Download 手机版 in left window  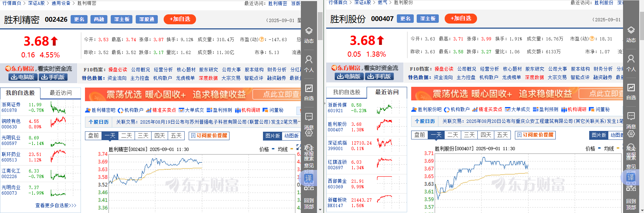tap(53, 77)
